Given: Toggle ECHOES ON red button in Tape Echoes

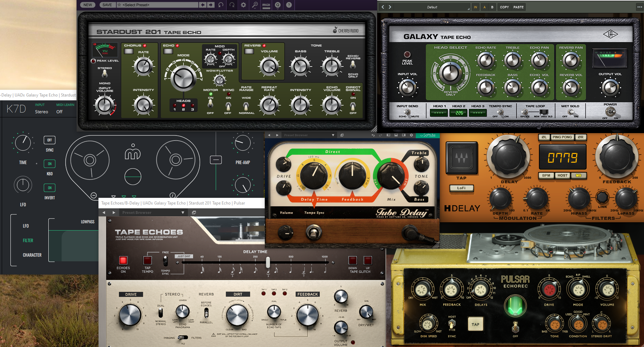Looking at the screenshot, I should pyautogui.click(x=123, y=260).
